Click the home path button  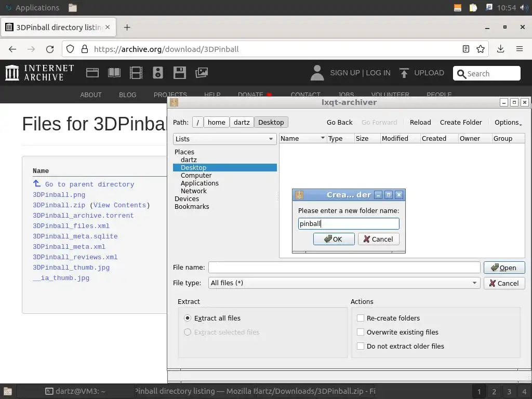click(217, 123)
